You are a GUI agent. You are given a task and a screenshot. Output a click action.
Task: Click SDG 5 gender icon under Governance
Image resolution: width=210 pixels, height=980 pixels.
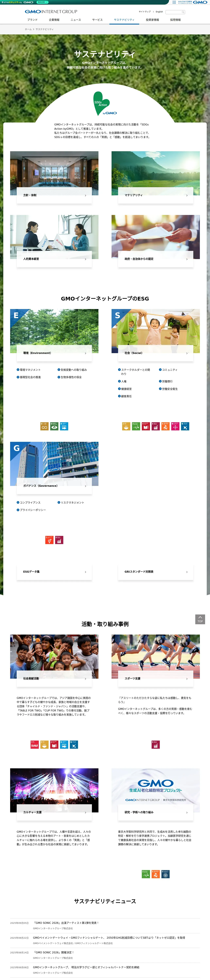[49, 540]
